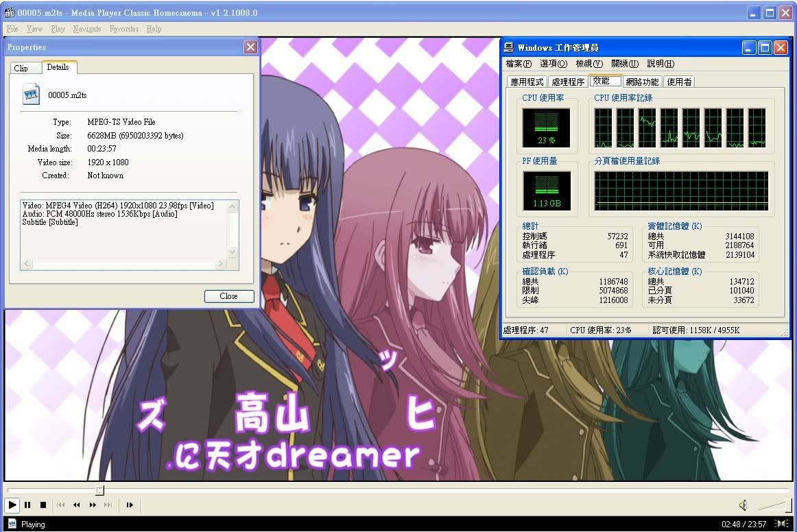The image size is (797, 532).
Task: Switch to 處理程序 tab in Task Manager
Action: (569, 82)
